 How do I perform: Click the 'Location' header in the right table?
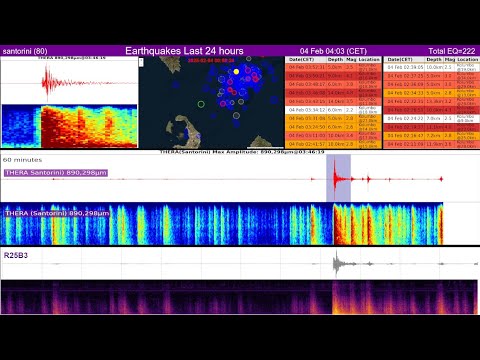click(468, 59)
